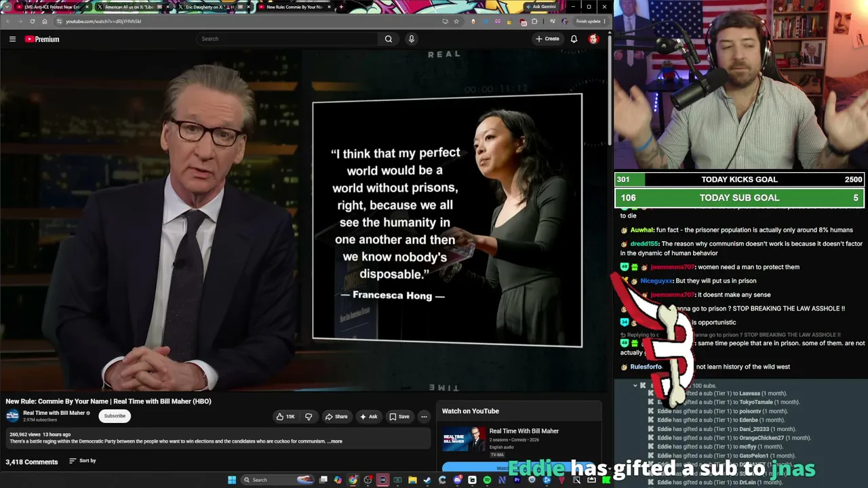The width and height of the screenshot is (868, 488).
Task: Subscribe to Real Time with Bill Maher
Action: tap(115, 416)
